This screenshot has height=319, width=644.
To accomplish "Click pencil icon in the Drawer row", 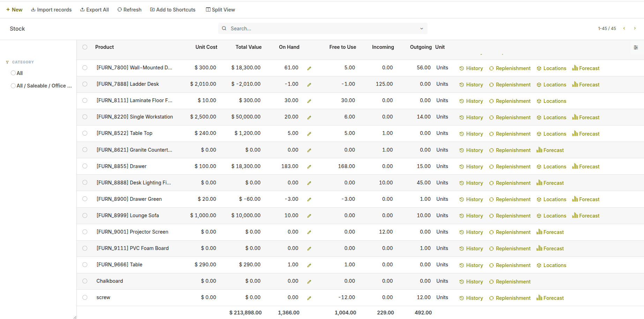I will click(x=309, y=167).
